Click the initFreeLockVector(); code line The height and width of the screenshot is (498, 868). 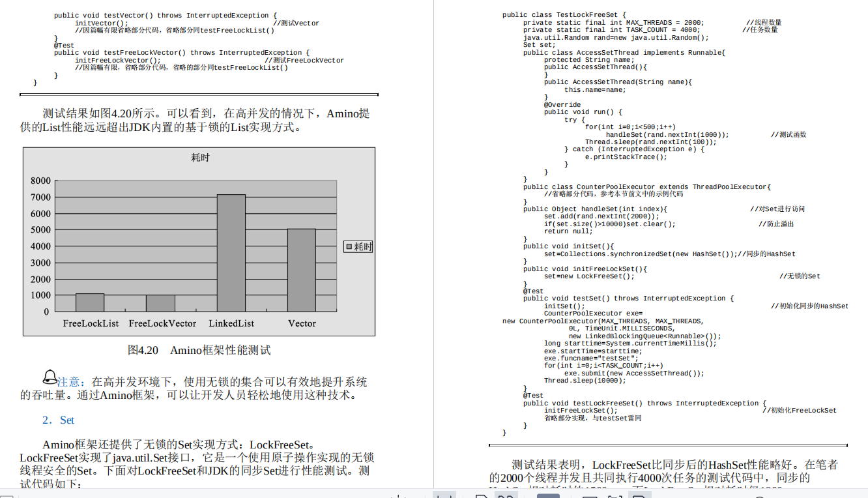coord(117,61)
